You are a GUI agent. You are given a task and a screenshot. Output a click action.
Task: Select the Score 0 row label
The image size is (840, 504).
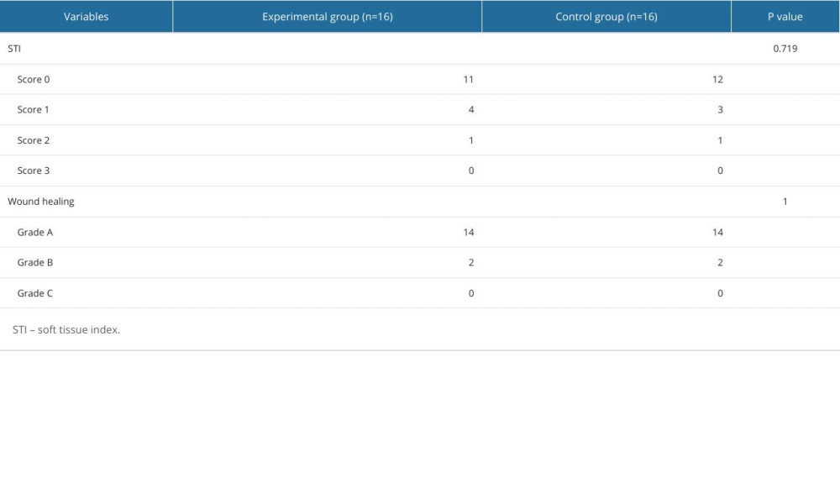[34, 79]
